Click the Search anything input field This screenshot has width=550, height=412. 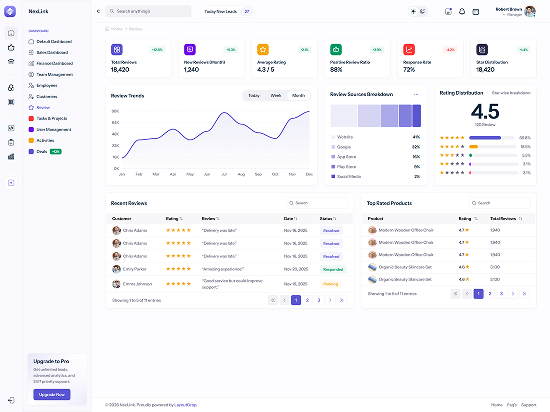(x=148, y=11)
